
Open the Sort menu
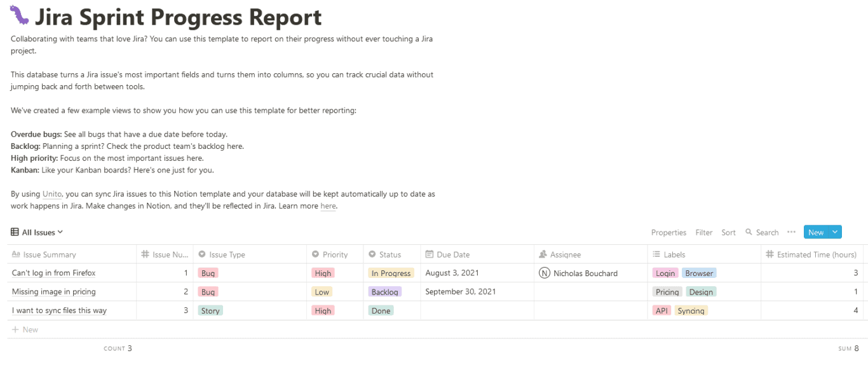point(728,232)
